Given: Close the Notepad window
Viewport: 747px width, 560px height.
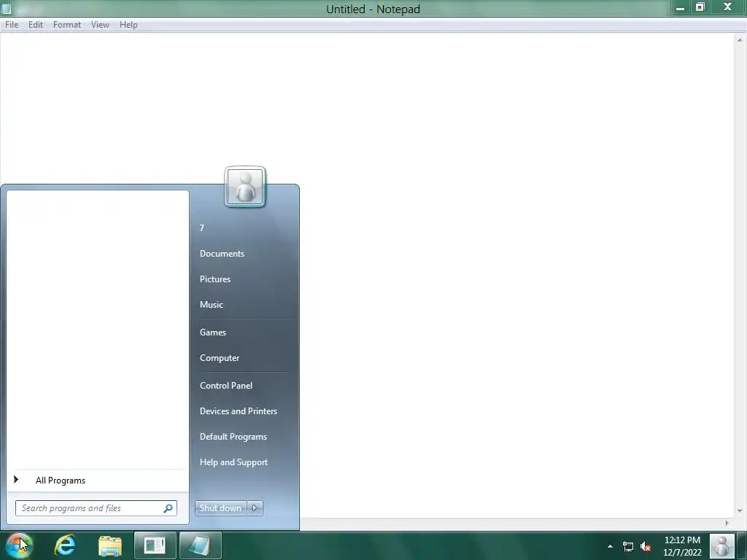Looking at the screenshot, I should point(727,7).
